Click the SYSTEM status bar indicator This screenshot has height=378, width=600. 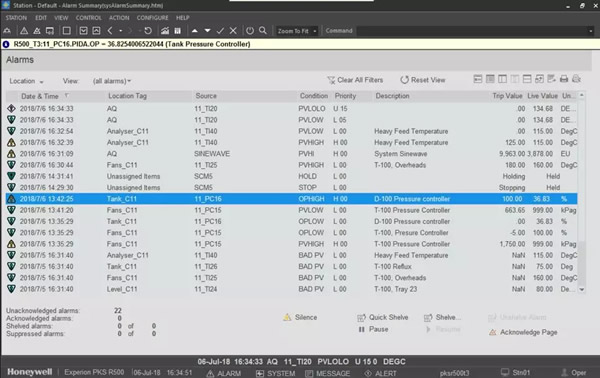pyautogui.click(x=276, y=373)
